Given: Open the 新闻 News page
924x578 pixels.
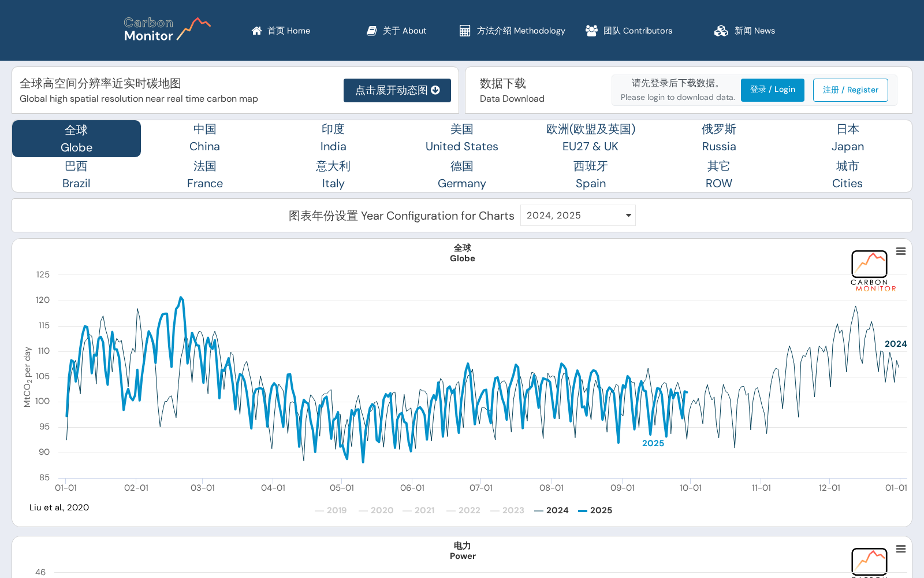Looking at the screenshot, I should 744,31.
